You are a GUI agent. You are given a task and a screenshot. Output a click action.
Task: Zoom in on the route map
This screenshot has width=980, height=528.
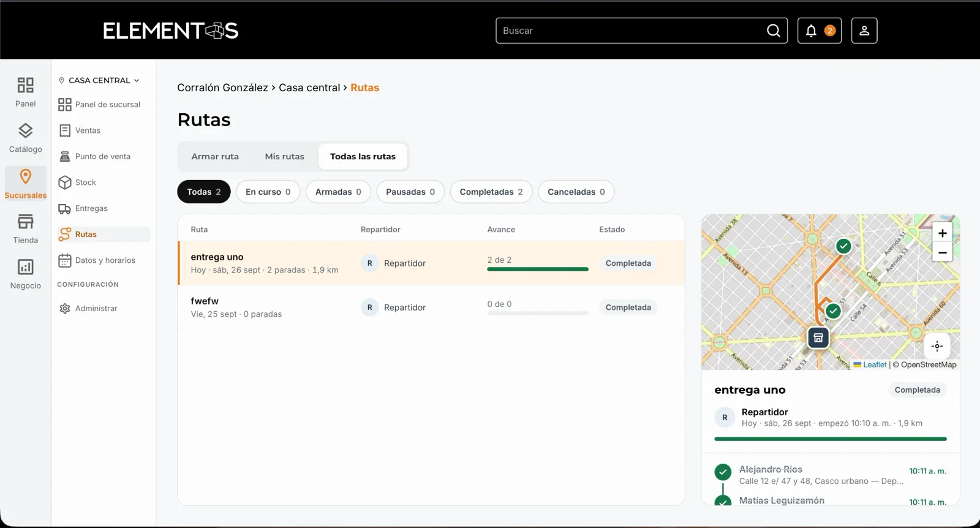tap(942, 233)
